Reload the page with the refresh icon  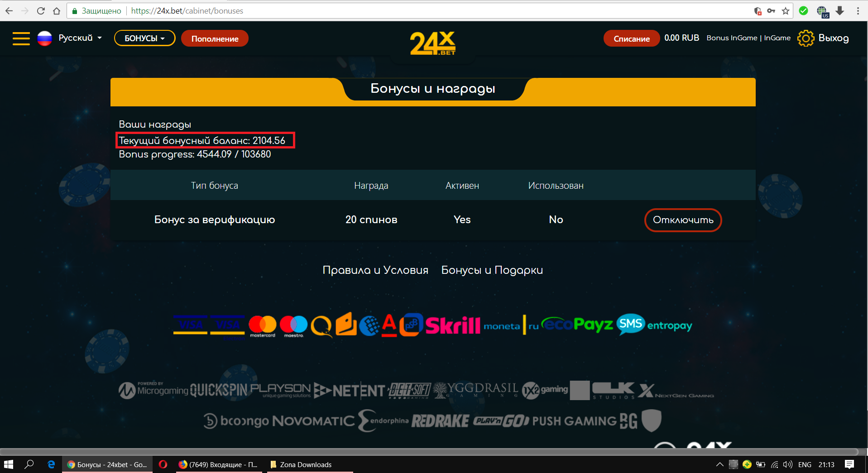click(x=41, y=11)
